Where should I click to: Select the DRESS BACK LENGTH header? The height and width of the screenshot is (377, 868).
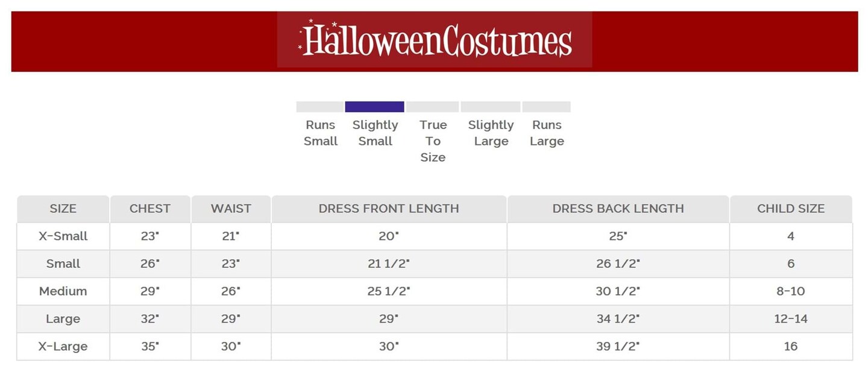(x=618, y=209)
